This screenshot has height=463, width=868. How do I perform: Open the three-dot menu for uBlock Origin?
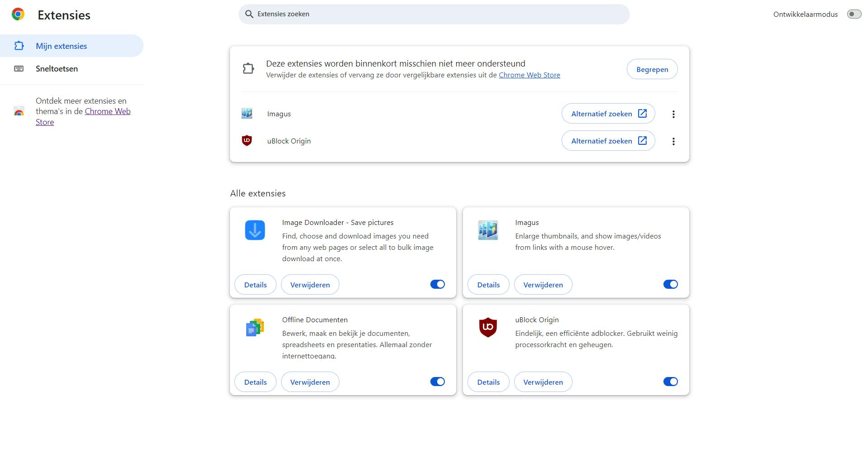click(673, 141)
